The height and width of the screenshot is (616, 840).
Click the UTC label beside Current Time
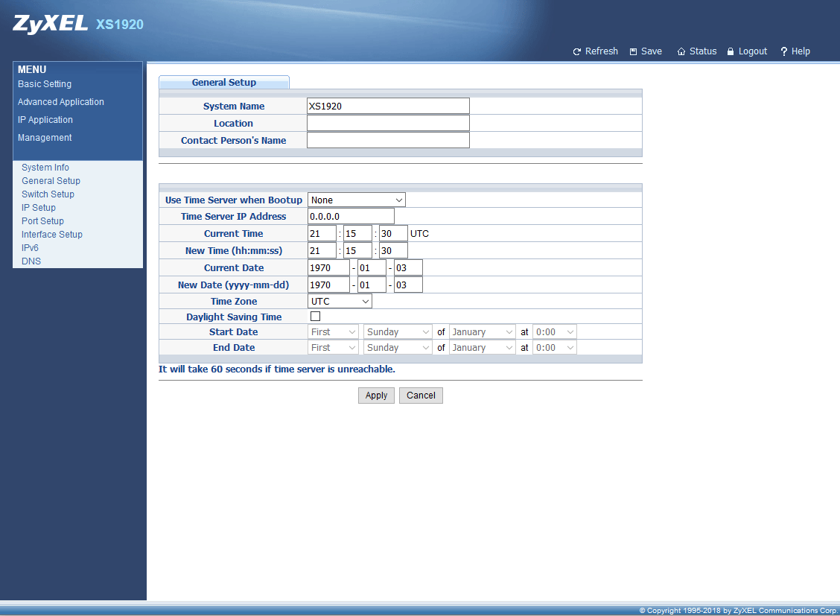419,234
